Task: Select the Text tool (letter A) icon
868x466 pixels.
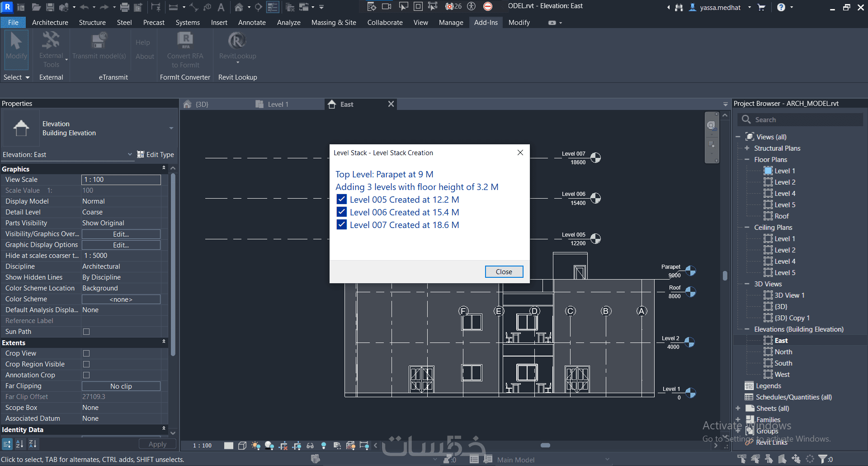Action: click(221, 7)
